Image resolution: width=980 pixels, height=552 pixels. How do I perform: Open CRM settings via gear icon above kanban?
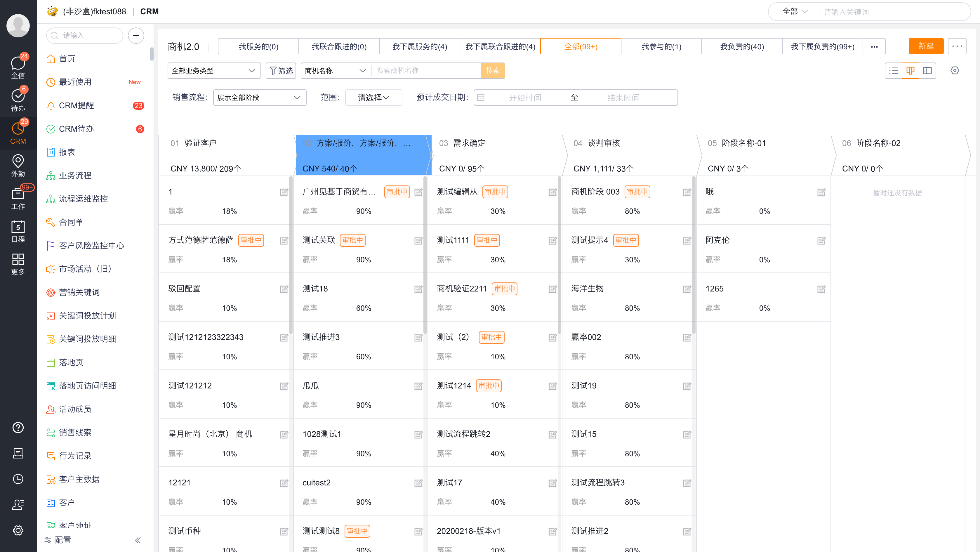point(955,70)
